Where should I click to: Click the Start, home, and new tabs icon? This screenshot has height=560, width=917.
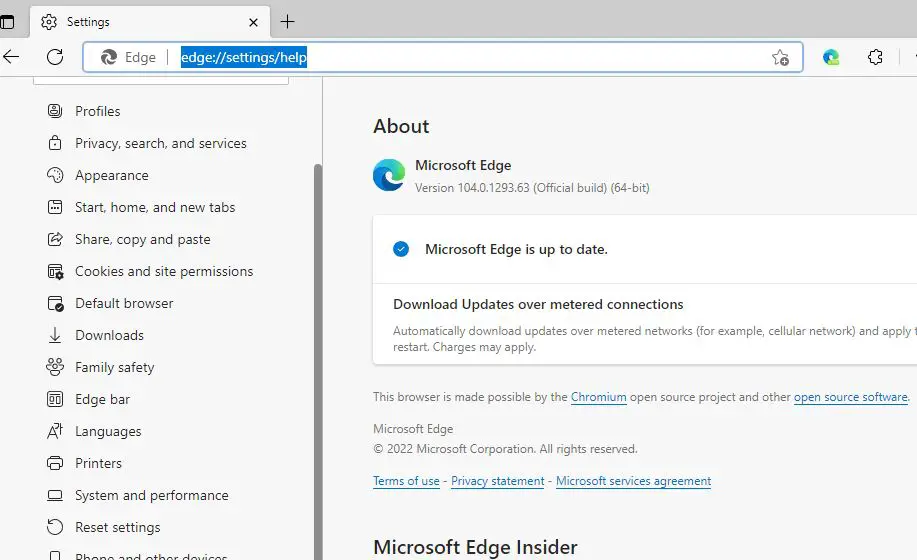pos(55,207)
